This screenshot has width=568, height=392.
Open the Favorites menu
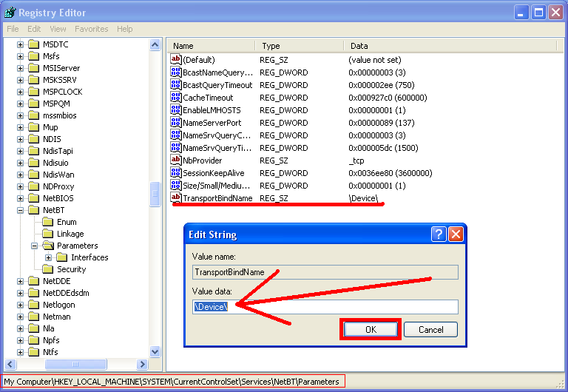[x=91, y=29]
